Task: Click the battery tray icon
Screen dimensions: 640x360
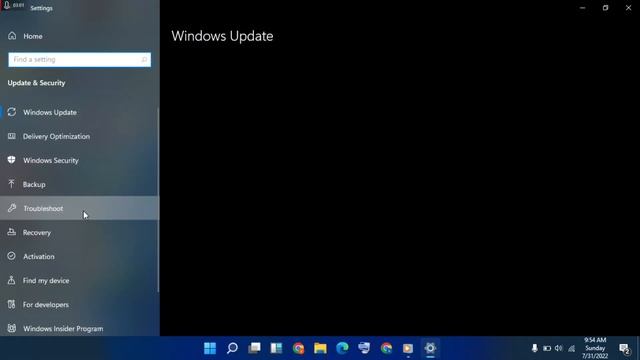Action: [x=547, y=348]
